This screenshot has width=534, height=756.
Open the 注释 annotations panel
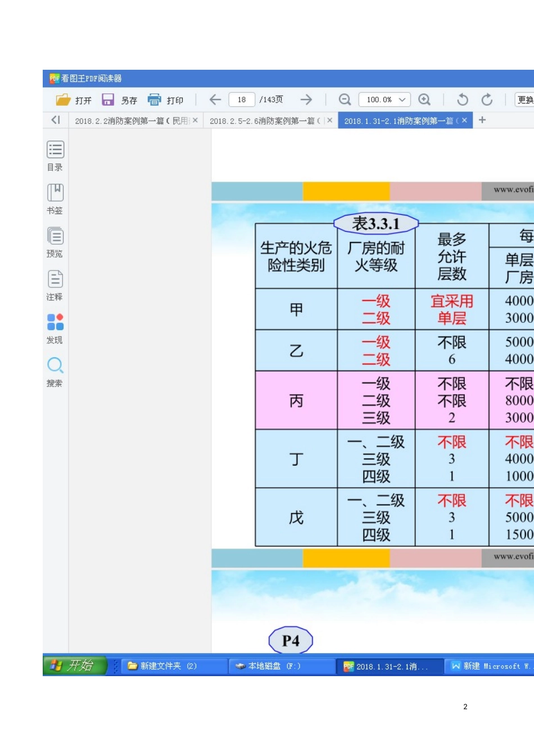tap(55, 286)
